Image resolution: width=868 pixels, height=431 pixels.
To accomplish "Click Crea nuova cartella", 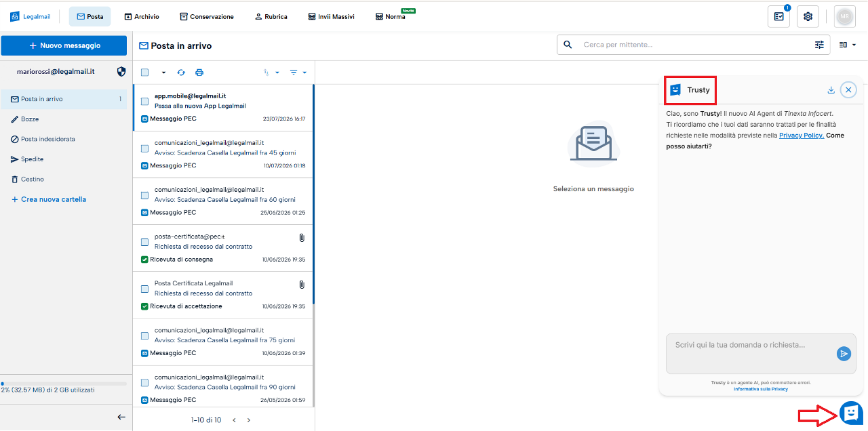I will [x=49, y=199].
